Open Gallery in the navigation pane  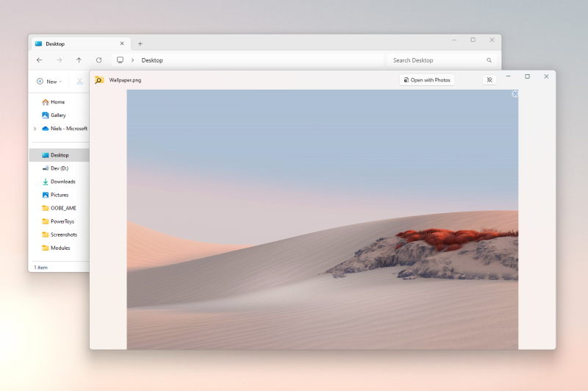click(x=57, y=115)
